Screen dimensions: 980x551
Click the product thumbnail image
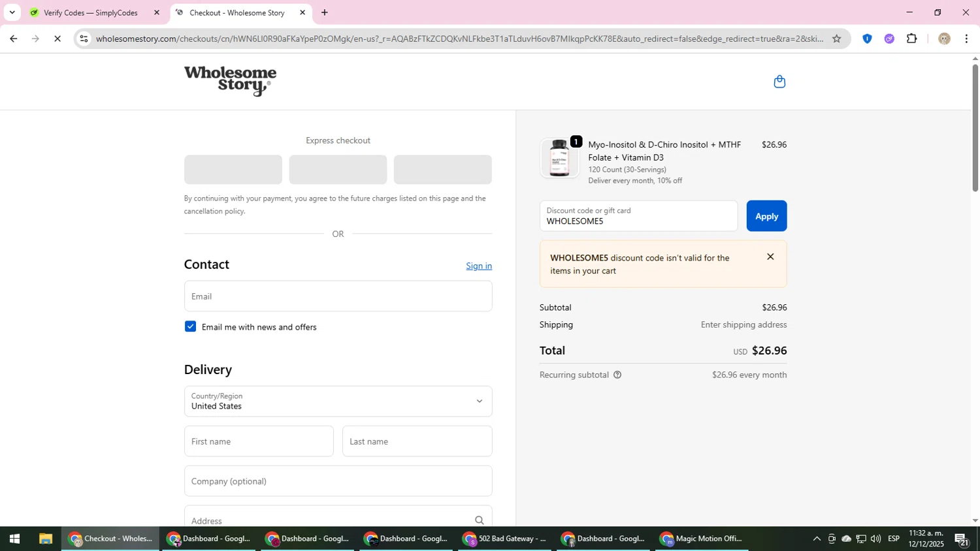[x=559, y=158]
